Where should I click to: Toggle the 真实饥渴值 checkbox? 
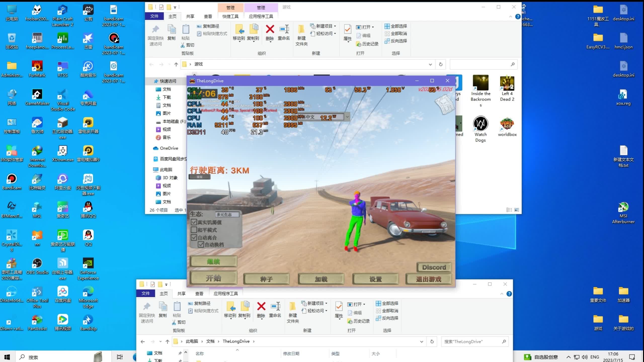pyautogui.click(x=194, y=222)
